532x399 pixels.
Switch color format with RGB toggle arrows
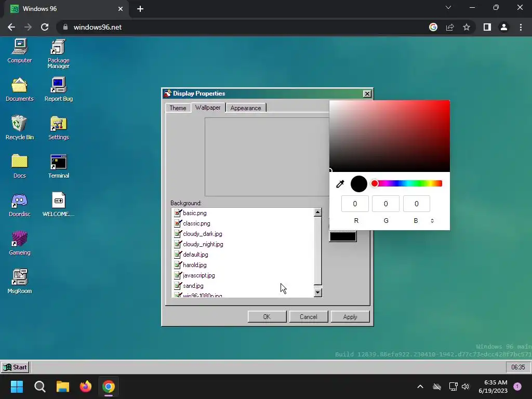pyautogui.click(x=432, y=220)
